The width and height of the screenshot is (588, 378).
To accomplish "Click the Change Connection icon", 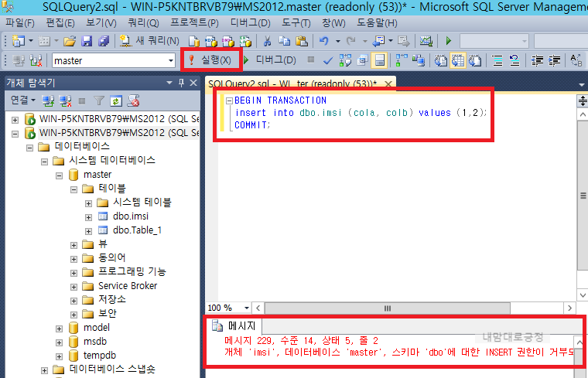I will tap(36, 60).
